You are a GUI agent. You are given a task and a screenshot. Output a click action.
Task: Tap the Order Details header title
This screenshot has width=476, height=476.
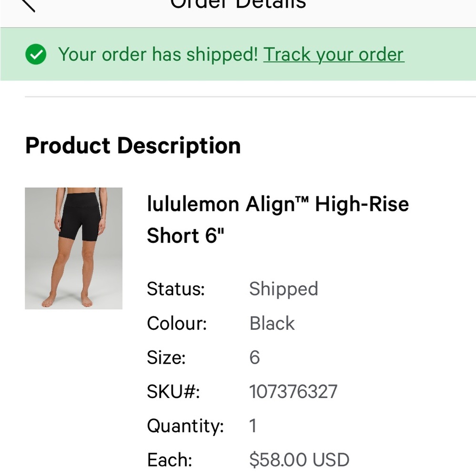coord(238,4)
